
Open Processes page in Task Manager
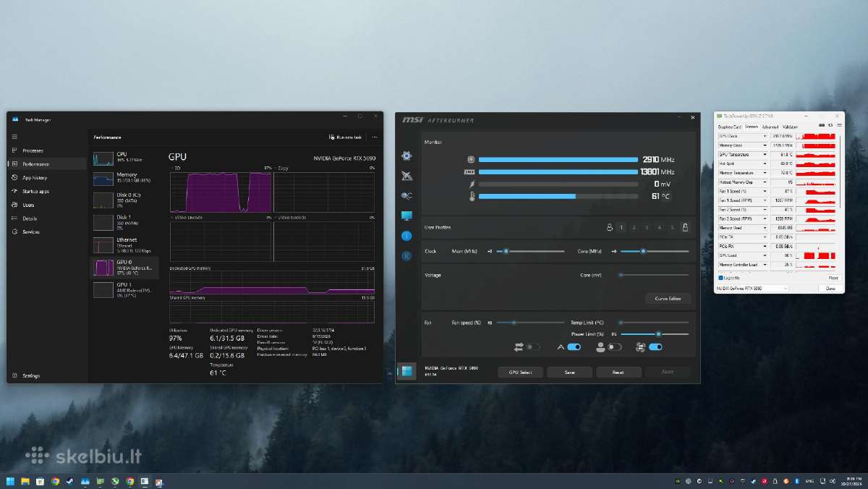pos(47,150)
